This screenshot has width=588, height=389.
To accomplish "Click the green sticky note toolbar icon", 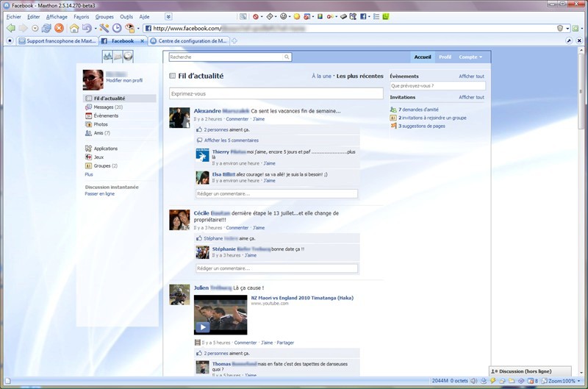I will pyautogui.click(x=385, y=16).
